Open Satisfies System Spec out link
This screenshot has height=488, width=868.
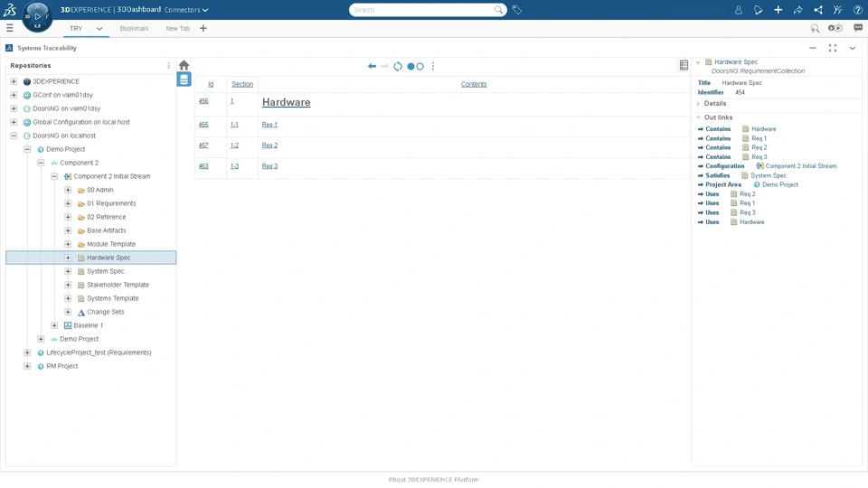769,175
